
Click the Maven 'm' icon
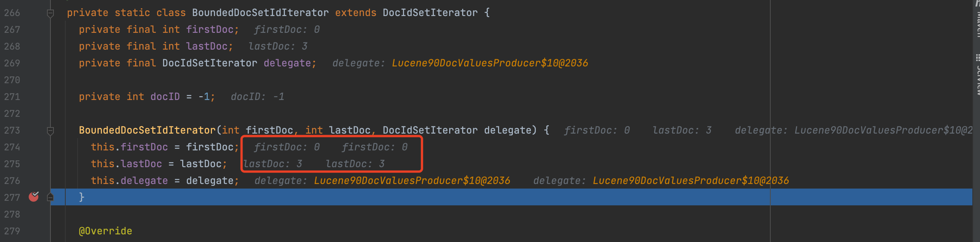tap(977, 3)
